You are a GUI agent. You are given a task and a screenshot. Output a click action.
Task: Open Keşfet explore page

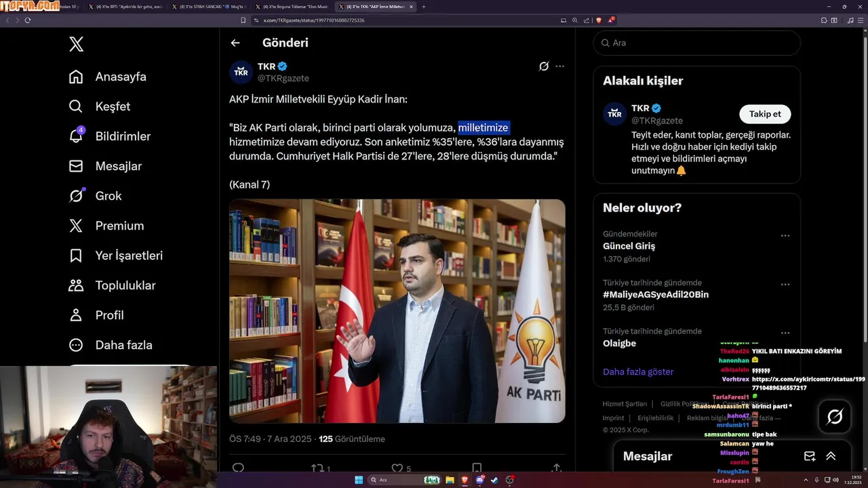click(x=100, y=106)
